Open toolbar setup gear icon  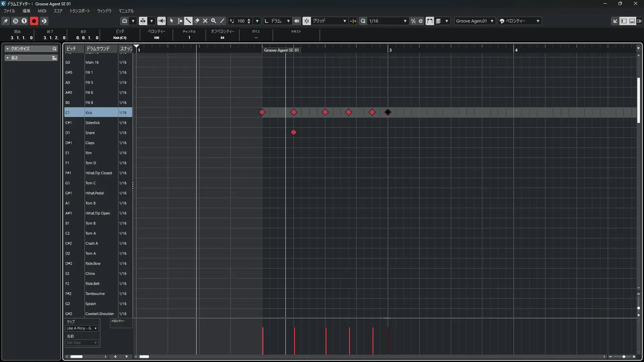(639, 21)
